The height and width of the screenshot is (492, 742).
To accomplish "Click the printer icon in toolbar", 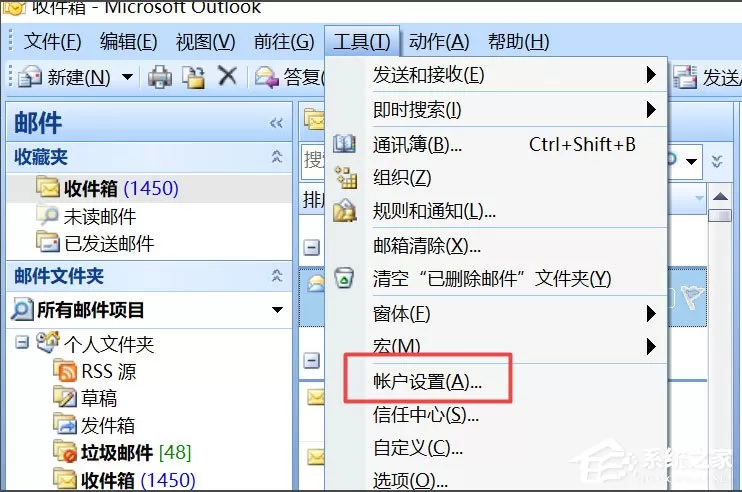I will (x=159, y=77).
